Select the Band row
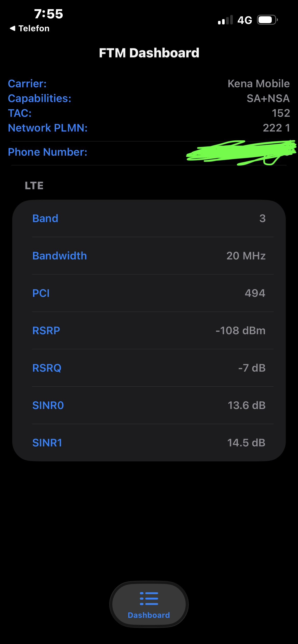Image resolution: width=298 pixels, height=644 pixels. [x=149, y=218]
